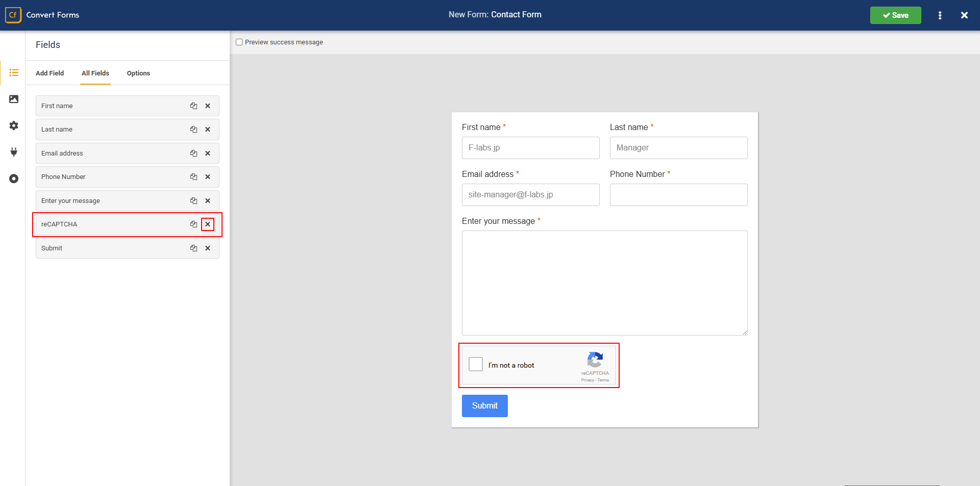Select the circular sidebar icon below the plug

pos(14,178)
